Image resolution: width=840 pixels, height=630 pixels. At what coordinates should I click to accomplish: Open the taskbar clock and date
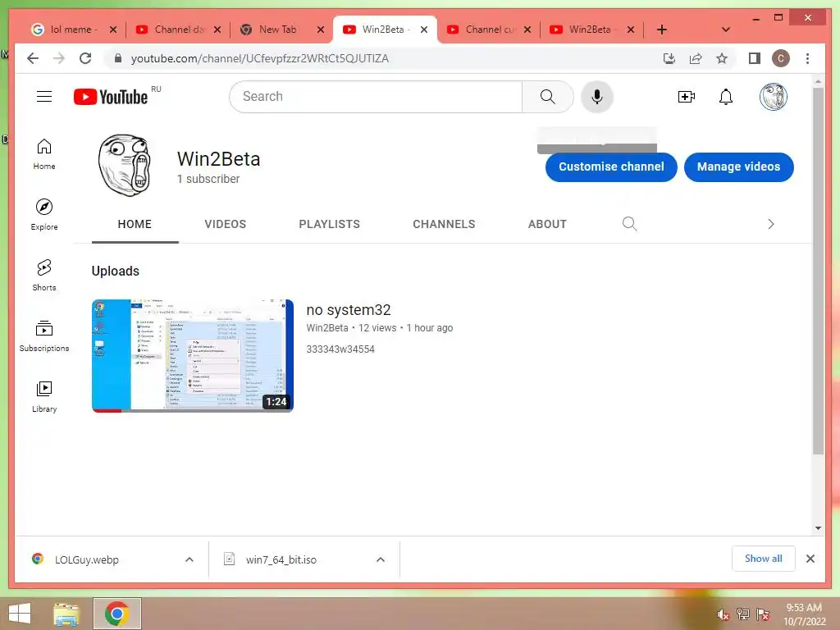(x=804, y=614)
